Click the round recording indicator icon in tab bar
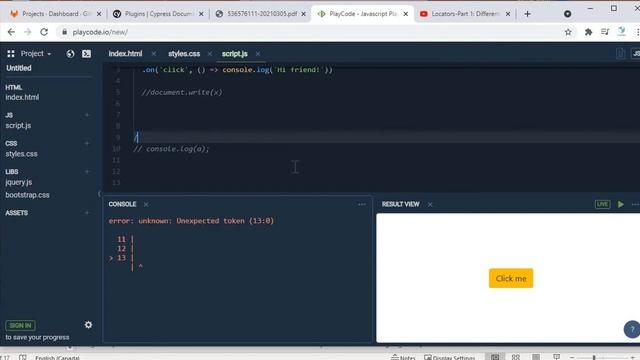The height and width of the screenshot is (360, 640). [x=567, y=14]
